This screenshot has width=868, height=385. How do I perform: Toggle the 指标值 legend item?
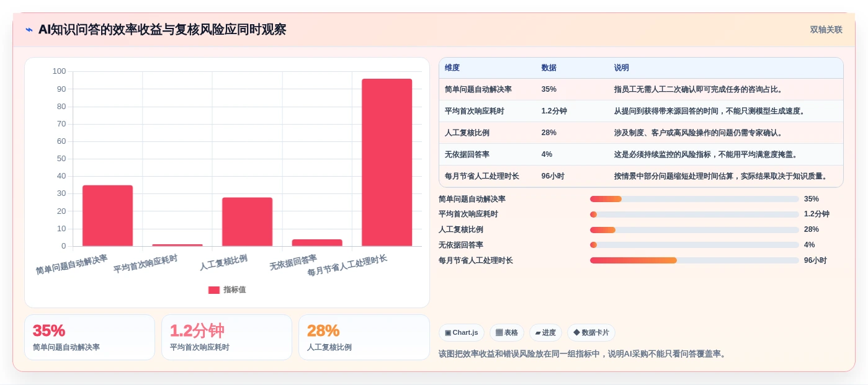(227, 290)
